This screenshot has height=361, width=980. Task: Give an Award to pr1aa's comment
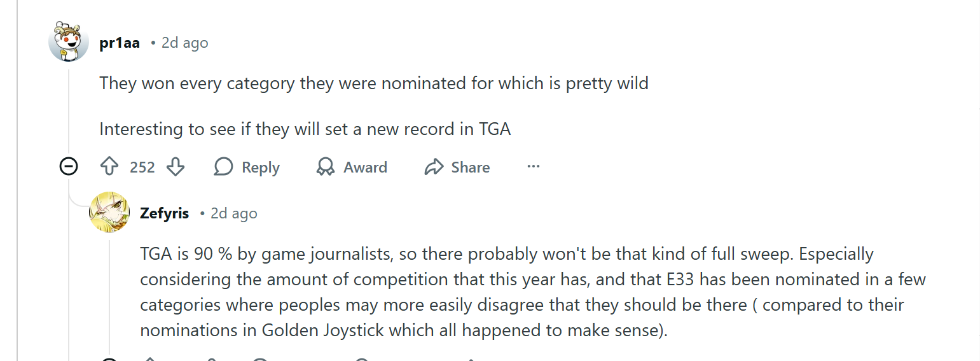352,167
